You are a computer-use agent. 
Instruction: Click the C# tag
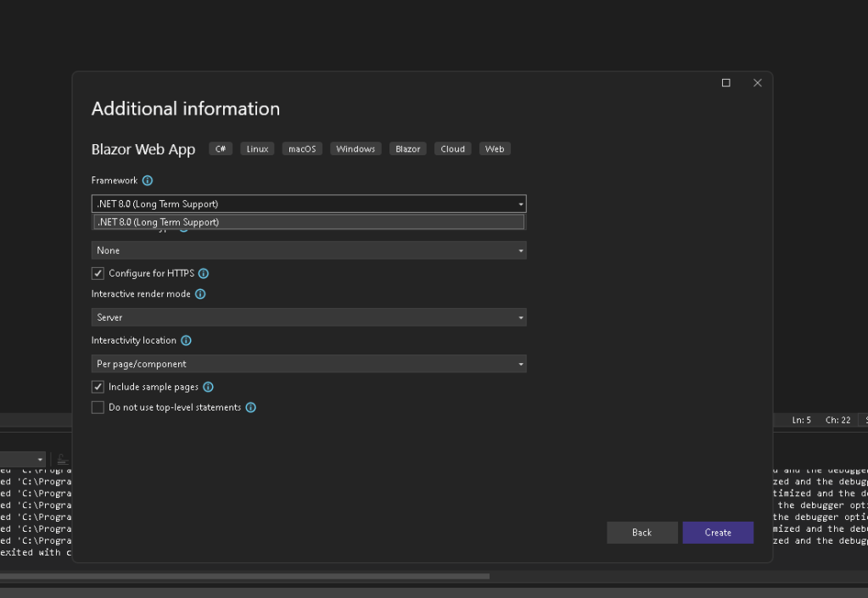221,149
